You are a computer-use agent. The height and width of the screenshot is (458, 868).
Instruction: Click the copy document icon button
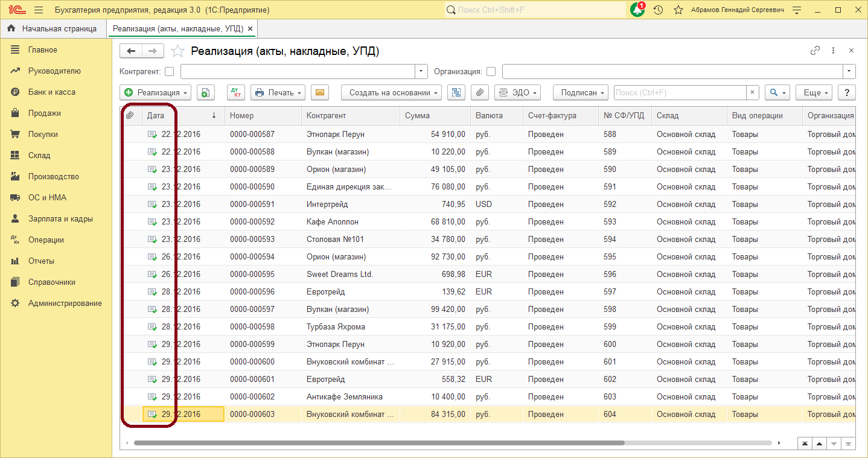206,92
